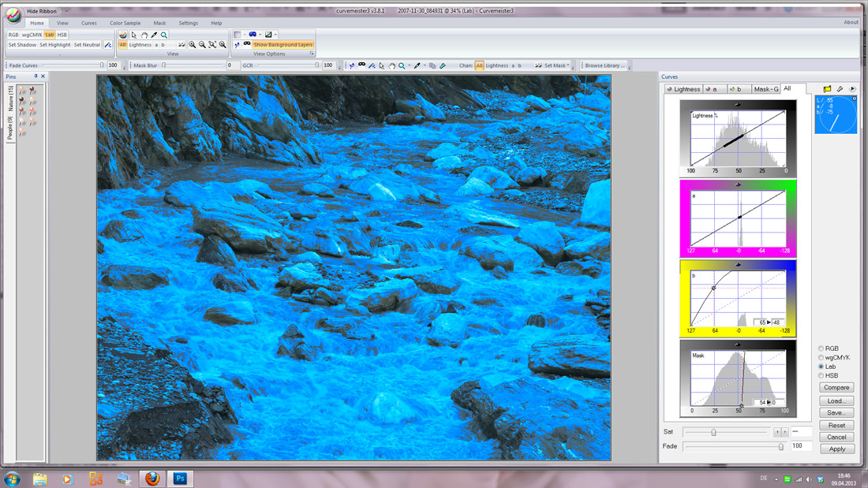Open Photoshop from the Windows taskbar
This screenshot has width=868, height=488.
coord(180,479)
